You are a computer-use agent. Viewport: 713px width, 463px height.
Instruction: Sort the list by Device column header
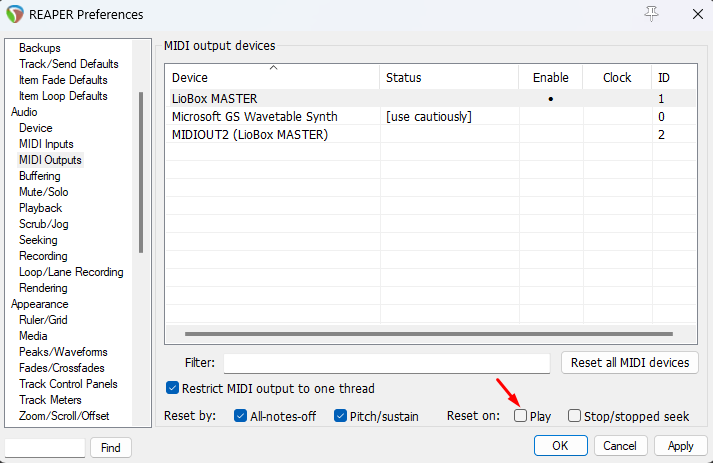pos(272,77)
